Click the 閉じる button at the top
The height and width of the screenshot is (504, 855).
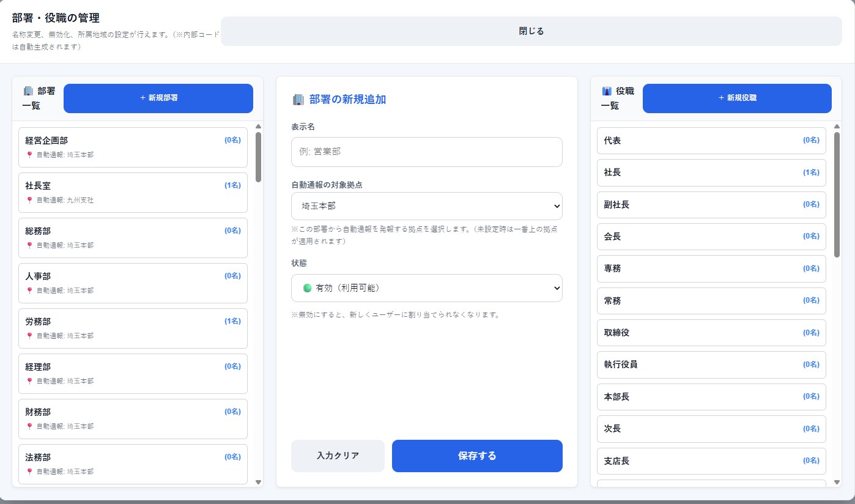[531, 31]
